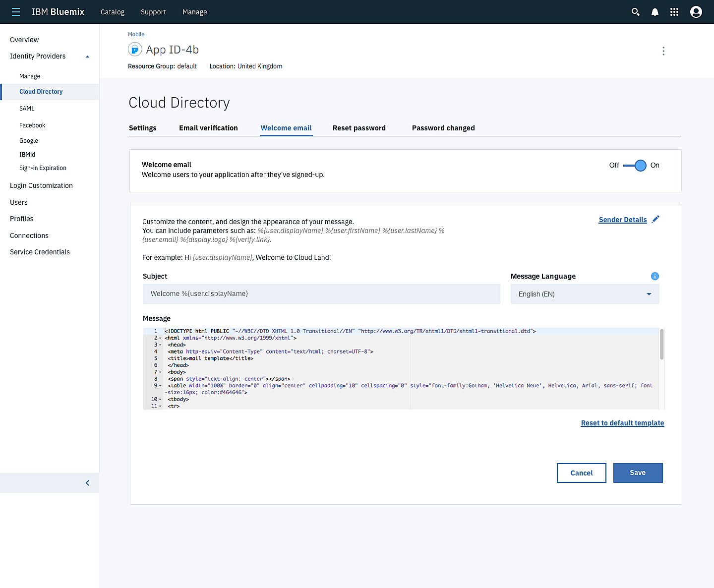Open Sign-in Expiration settings
Image resolution: width=714 pixels, height=588 pixels.
43,168
